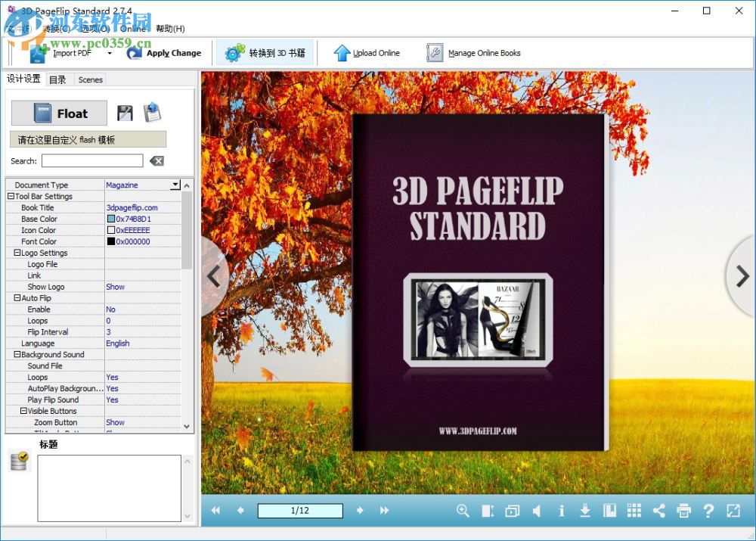
Task: Expand the Import PDF dropdown arrow
Action: click(x=108, y=53)
